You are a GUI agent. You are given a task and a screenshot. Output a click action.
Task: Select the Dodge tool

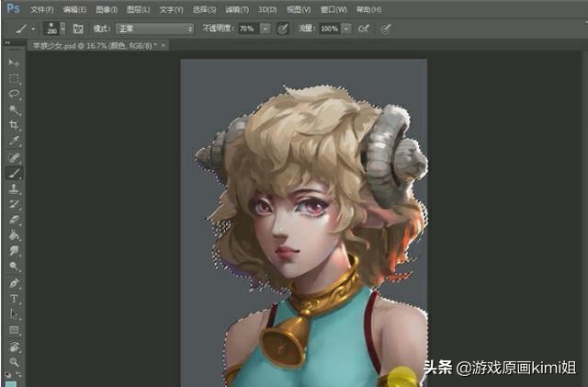(x=14, y=267)
